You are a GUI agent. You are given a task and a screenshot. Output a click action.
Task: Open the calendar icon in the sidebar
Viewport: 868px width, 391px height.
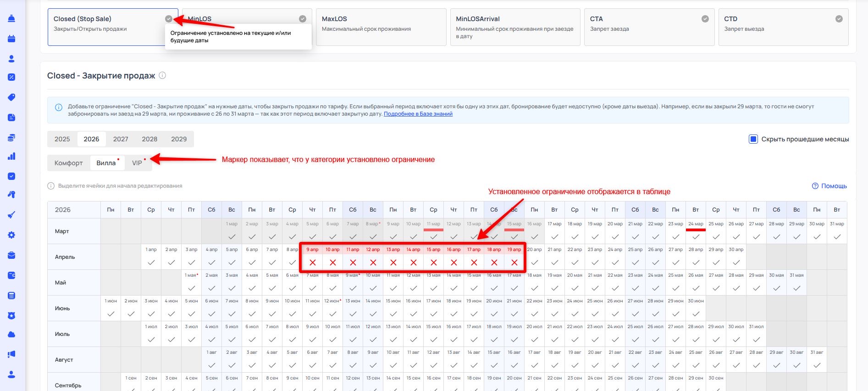11,39
